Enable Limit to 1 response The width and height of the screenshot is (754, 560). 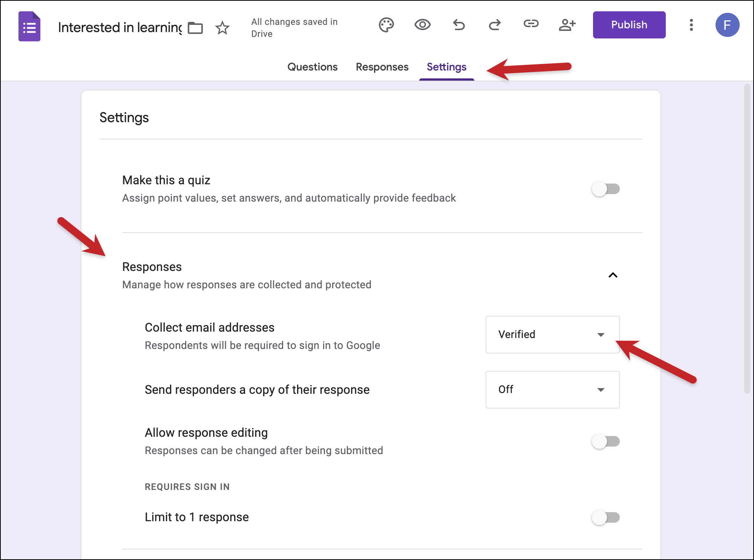coord(606,517)
